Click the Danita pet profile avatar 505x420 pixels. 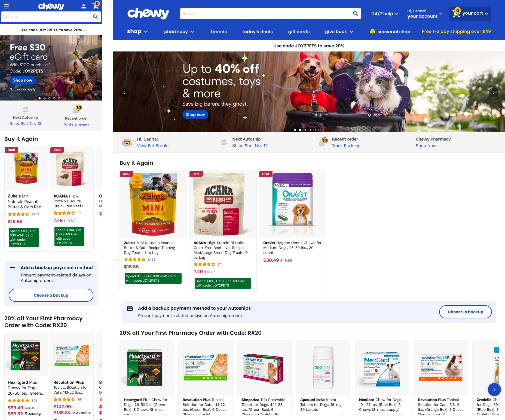pos(127,142)
